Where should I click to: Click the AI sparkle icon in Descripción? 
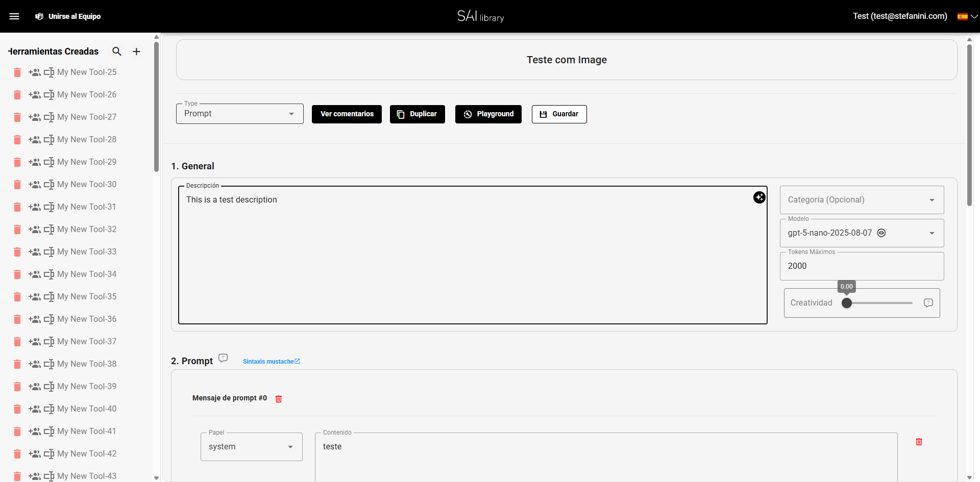pyautogui.click(x=759, y=197)
